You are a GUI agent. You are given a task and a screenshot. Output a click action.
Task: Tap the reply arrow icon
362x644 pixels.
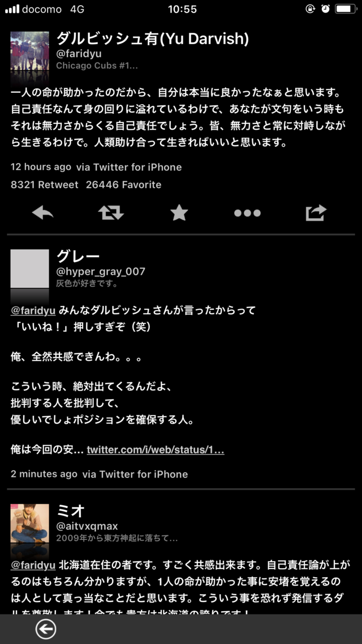click(42, 213)
